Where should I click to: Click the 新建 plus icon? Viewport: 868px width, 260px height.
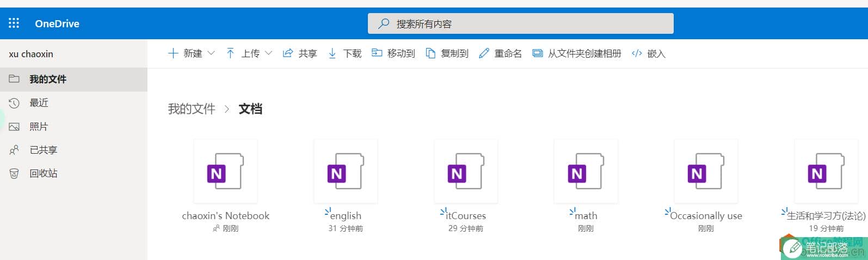[x=173, y=53]
